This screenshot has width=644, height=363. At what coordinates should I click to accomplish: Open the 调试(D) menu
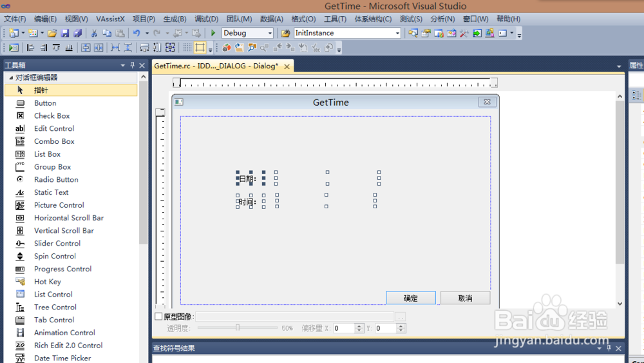click(206, 19)
